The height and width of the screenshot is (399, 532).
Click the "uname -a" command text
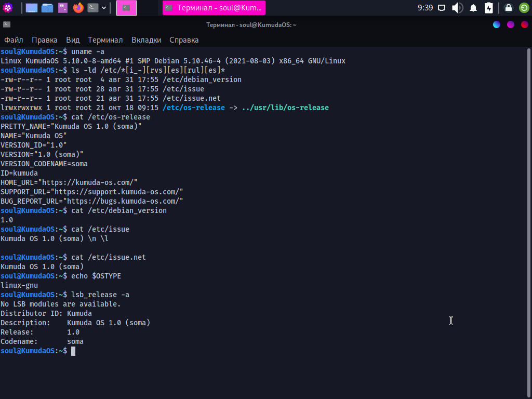coord(88,51)
